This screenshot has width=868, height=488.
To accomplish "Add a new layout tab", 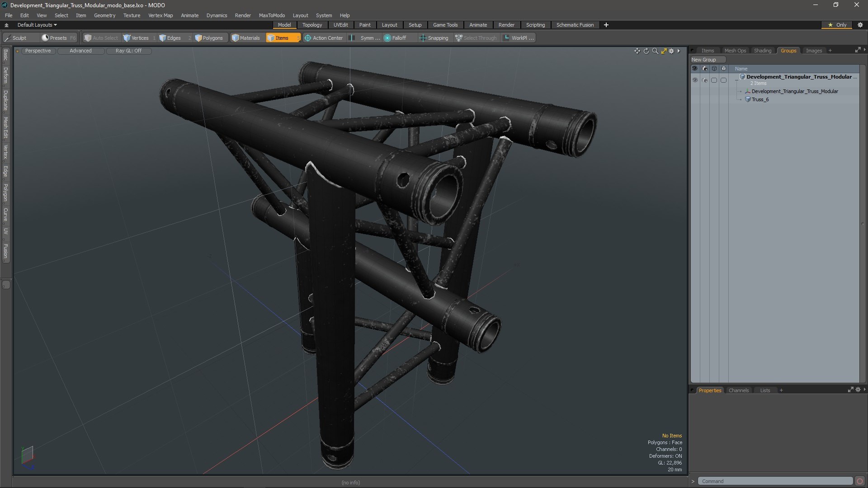I will [606, 25].
